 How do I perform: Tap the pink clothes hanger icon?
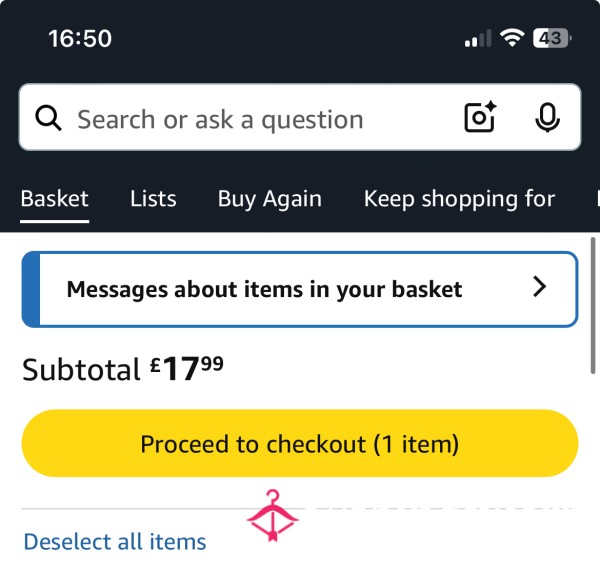point(272,516)
